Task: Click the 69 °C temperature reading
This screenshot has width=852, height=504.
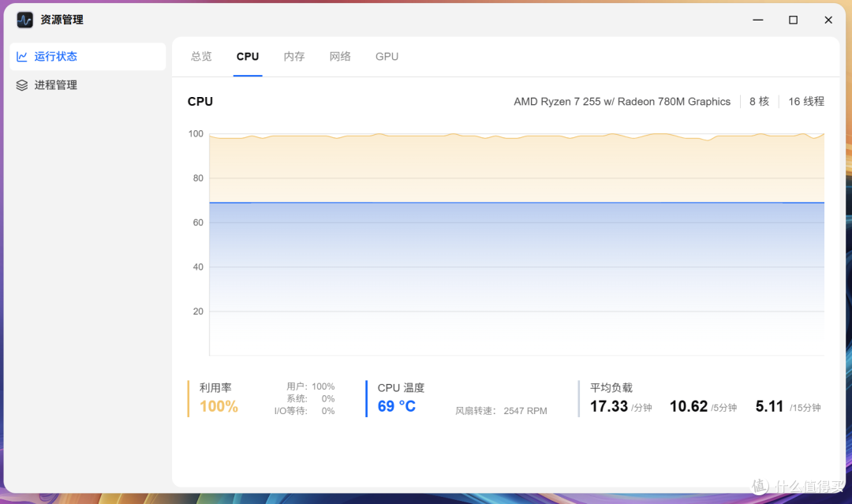Action: coord(397,406)
